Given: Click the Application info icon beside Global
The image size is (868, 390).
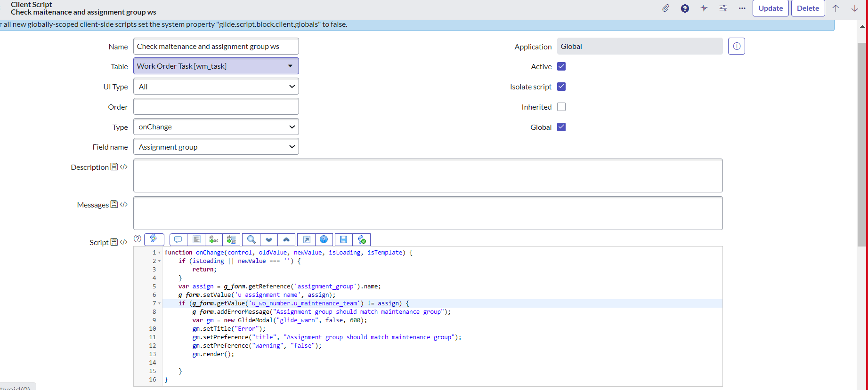Looking at the screenshot, I should click(x=736, y=46).
